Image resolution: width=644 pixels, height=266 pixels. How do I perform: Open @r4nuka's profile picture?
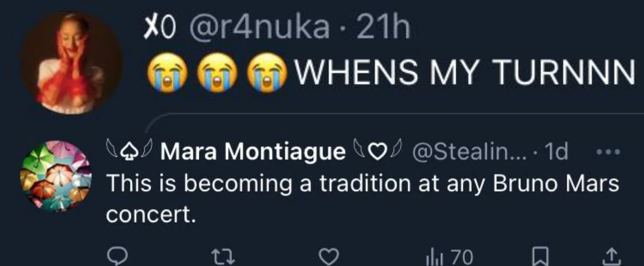tap(71, 63)
